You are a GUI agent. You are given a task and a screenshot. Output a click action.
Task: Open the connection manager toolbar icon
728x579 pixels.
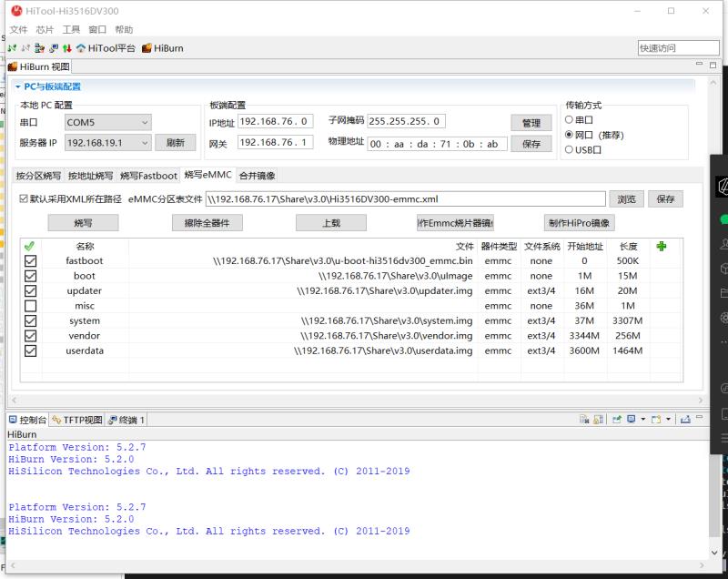39,48
